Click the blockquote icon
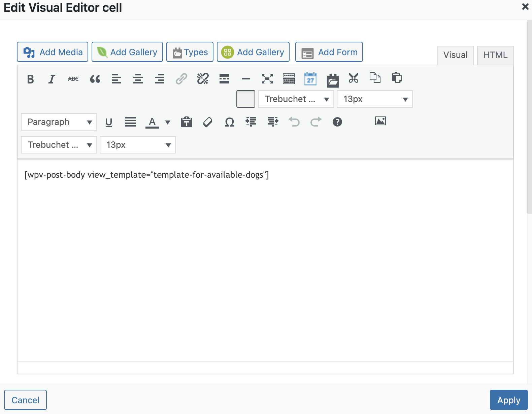Image resolution: width=532 pixels, height=414 pixels. point(95,79)
